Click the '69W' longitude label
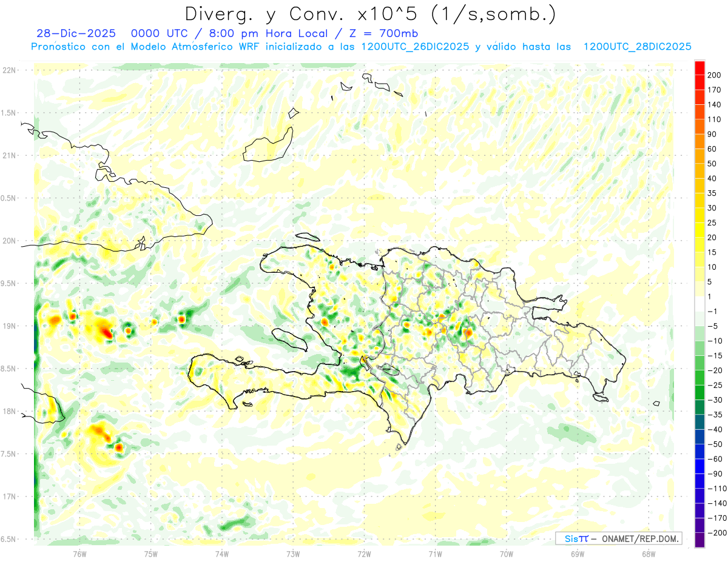 (x=578, y=553)
